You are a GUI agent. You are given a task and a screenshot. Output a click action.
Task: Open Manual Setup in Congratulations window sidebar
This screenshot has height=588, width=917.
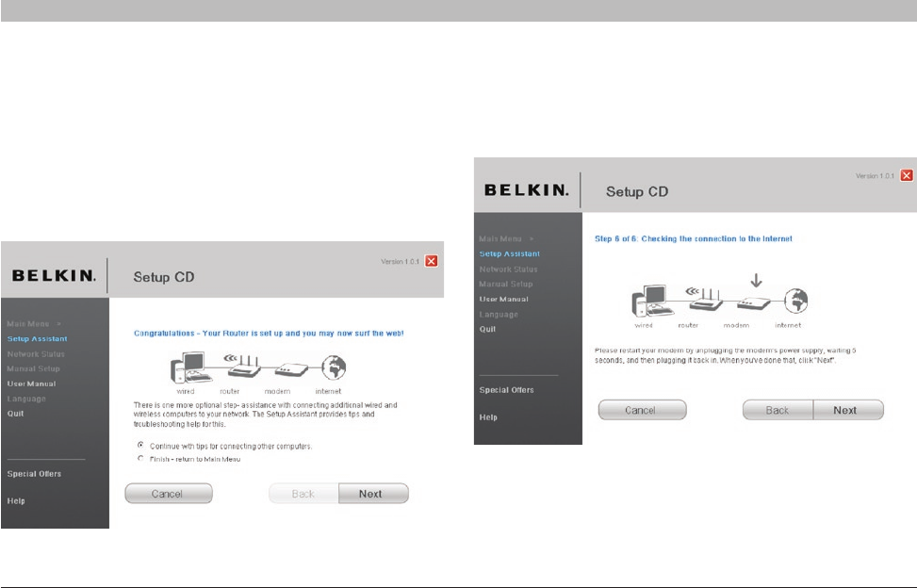tap(33, 368)
